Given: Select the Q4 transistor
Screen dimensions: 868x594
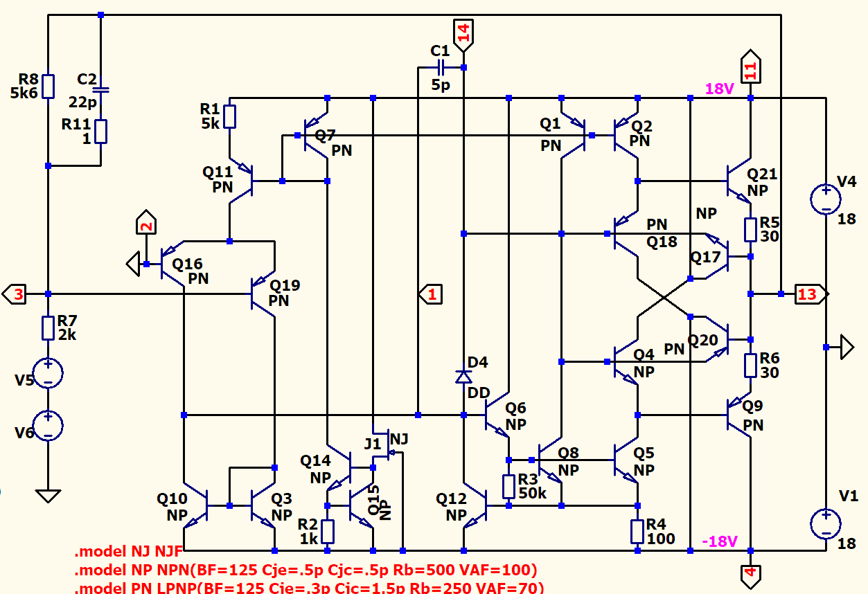Looking at the screenshot, I should [x=626, y=361].
